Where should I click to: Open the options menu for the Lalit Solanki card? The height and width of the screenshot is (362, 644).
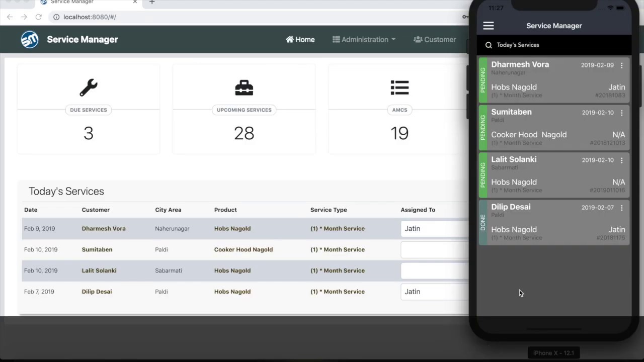pos(622,160)
